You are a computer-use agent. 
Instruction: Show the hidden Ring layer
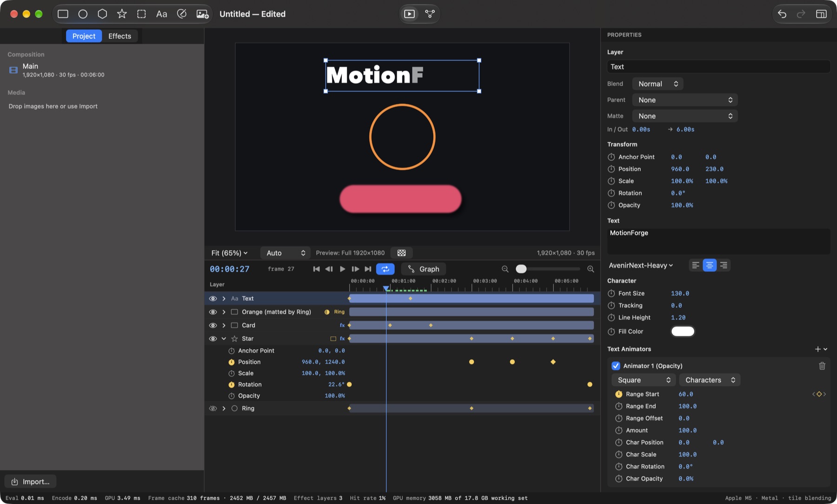[213, 408]
